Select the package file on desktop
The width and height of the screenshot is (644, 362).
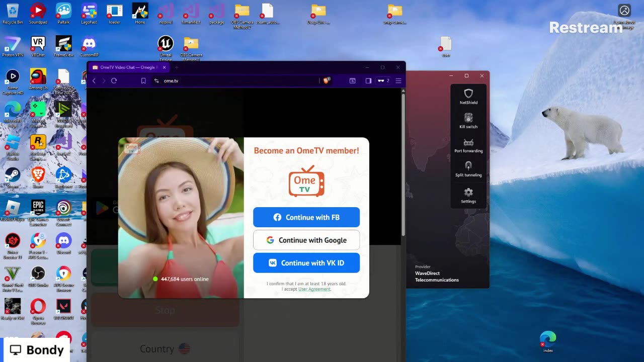tap(216, 14)
